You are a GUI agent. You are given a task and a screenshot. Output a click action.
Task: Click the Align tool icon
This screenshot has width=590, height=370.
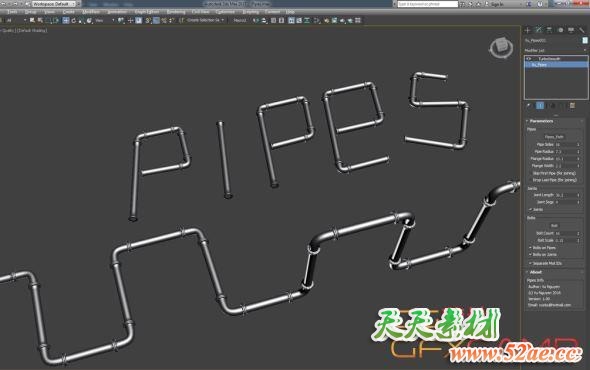264,20
